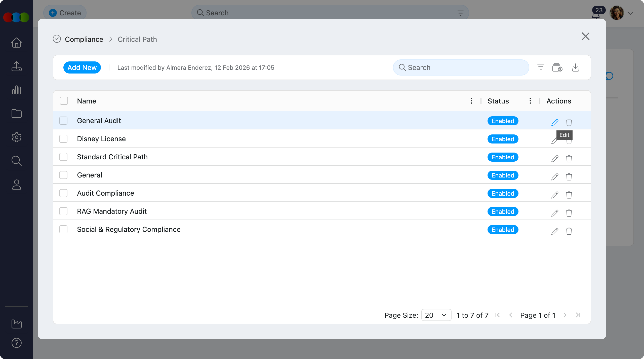Edit the Audit Compliance entry
Image resolution: width=644 pixels, height=359 pixels.
[x=555, y=195]
